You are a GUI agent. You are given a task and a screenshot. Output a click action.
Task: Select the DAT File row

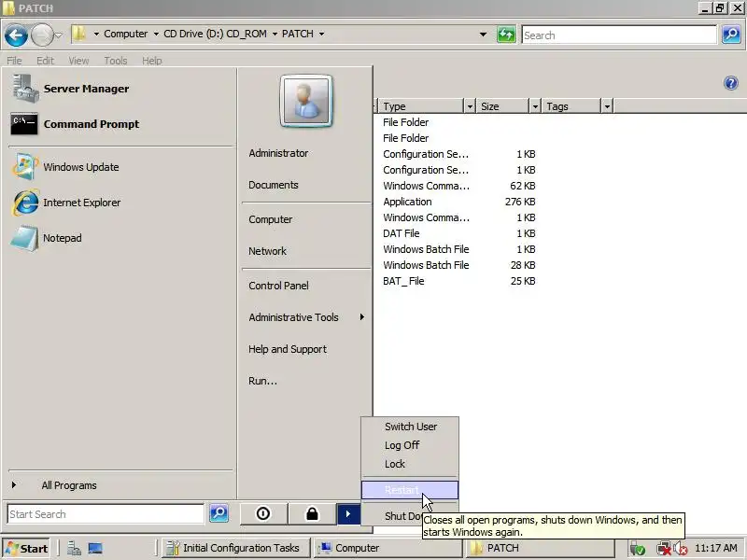(x=458, y=233)
